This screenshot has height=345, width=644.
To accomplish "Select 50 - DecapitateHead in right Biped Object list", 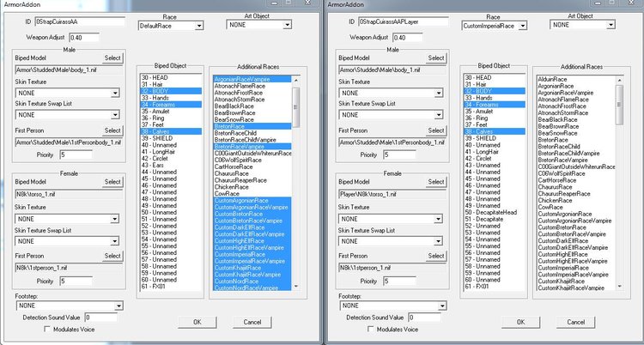I will pos(495,212).
